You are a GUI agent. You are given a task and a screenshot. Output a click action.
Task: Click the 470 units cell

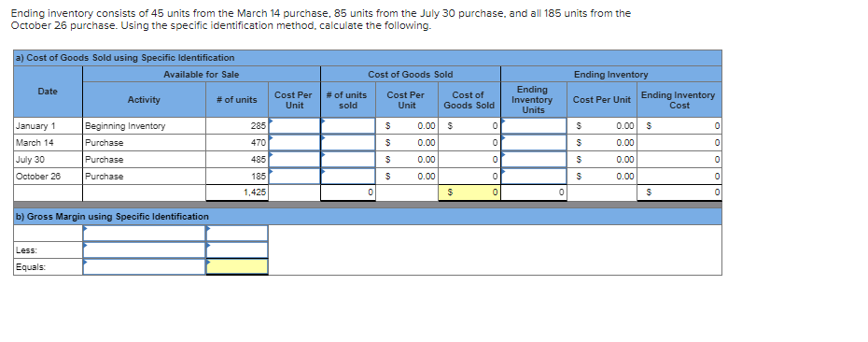tap(237, 142)
